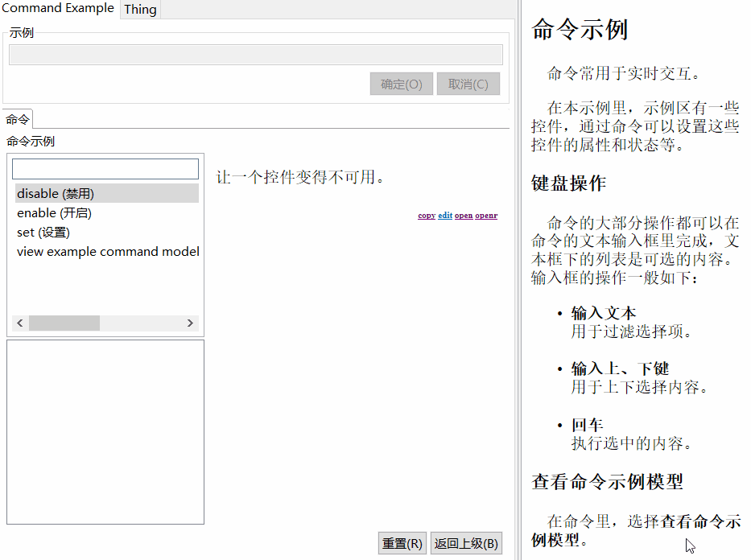Click the copy hyperlink

pyautogui.click(x=426, y=215)
